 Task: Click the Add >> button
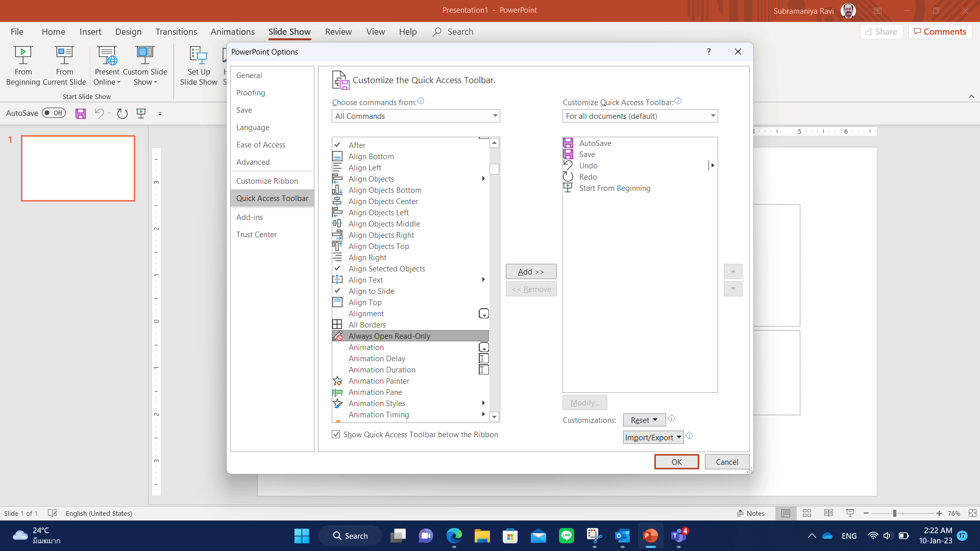point(531,272)
